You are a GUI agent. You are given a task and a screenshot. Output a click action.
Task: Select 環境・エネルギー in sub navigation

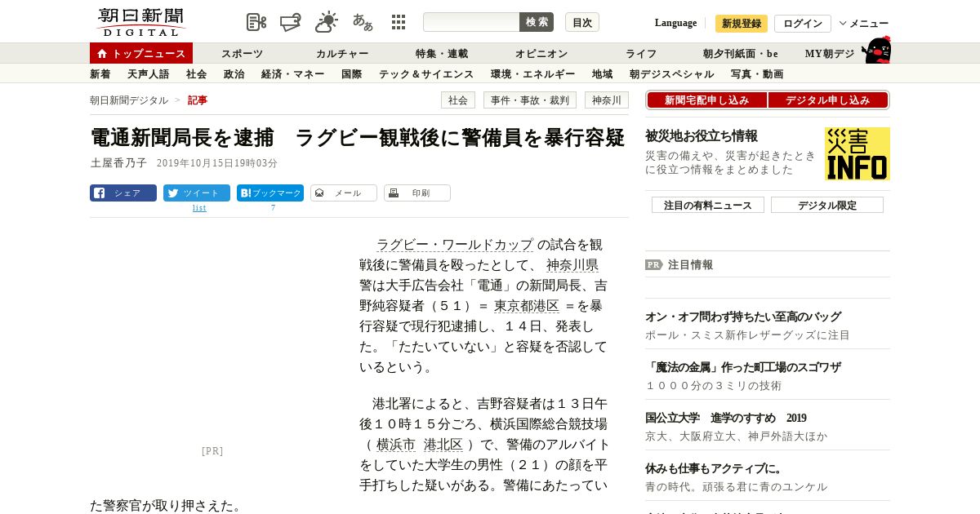click(x=533, y=74)
